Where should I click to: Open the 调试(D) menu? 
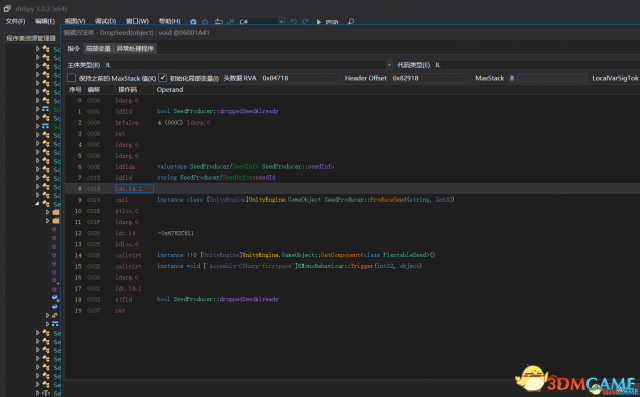pyautogui.click(x=105, y=21)
